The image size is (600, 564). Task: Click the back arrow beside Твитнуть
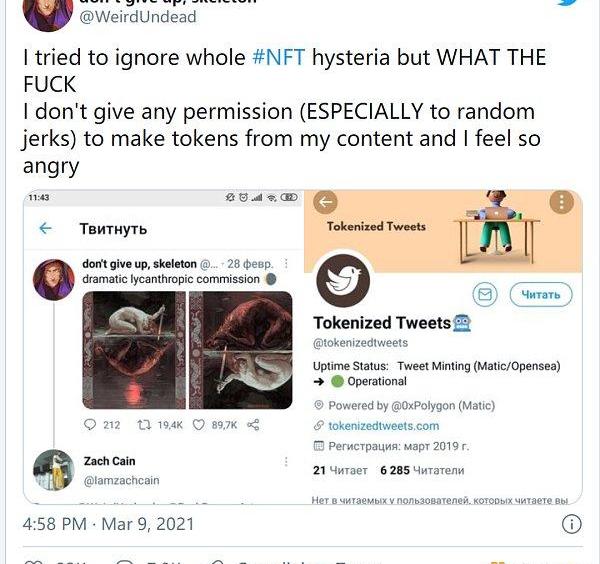click(46, 229)
